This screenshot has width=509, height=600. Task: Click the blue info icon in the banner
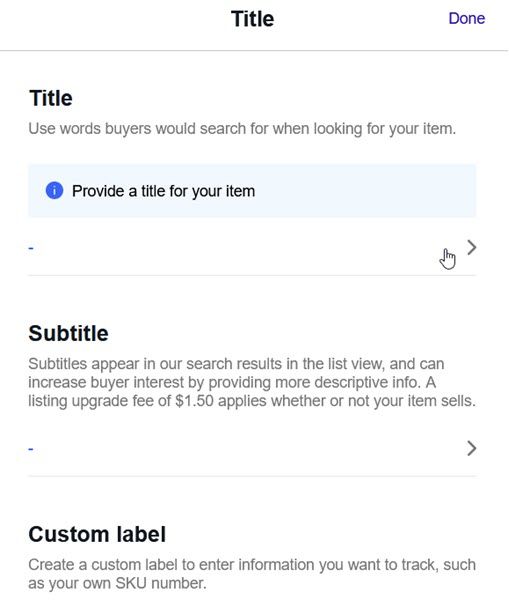[x=54, y=190]
